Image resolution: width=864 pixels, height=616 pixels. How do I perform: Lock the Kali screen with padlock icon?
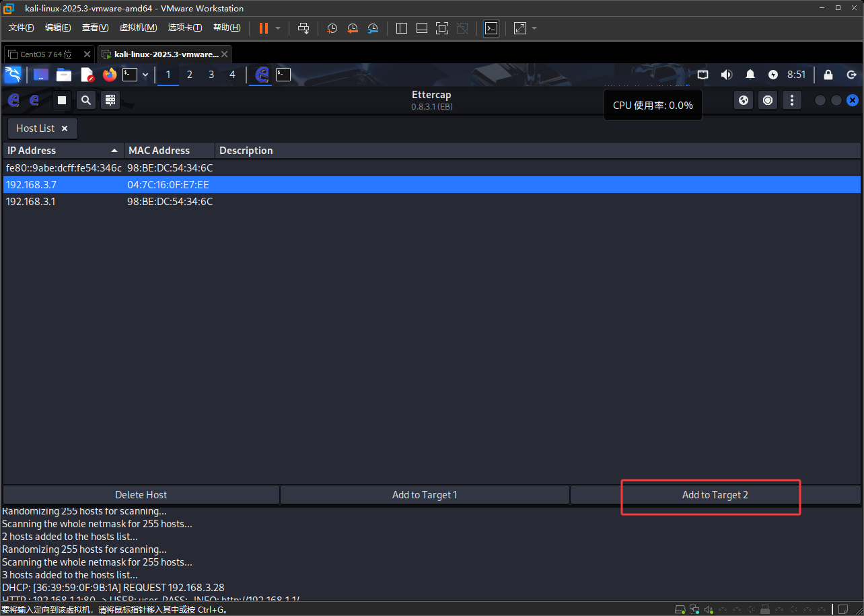pos(828,75)
